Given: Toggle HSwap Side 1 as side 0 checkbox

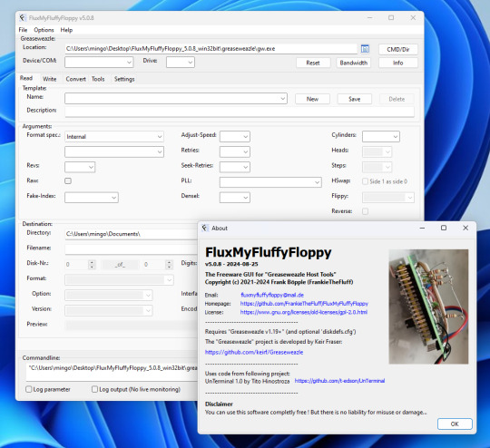Looking at the screenshot, I should (x=365, y=181).
